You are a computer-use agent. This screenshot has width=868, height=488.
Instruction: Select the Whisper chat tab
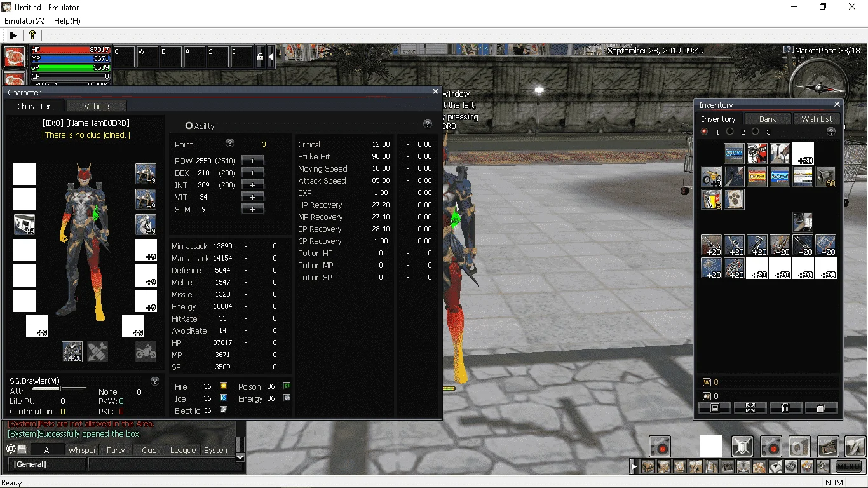[82, 450]
